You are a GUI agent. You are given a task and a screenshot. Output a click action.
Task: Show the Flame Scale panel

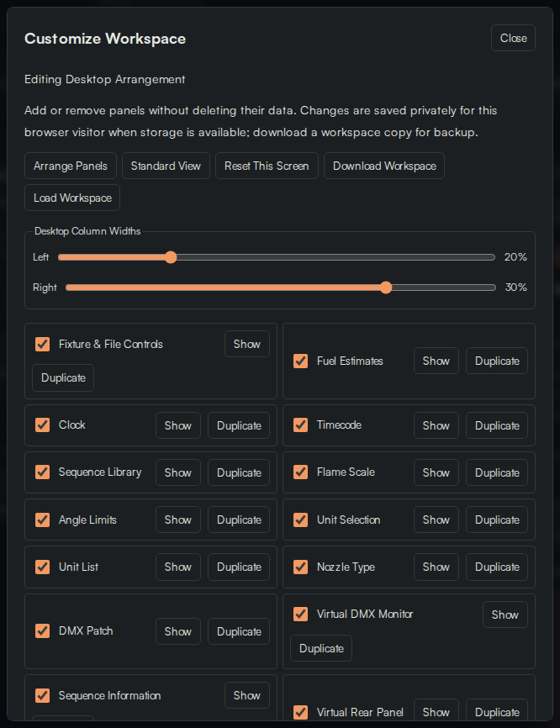coord(436,472)
